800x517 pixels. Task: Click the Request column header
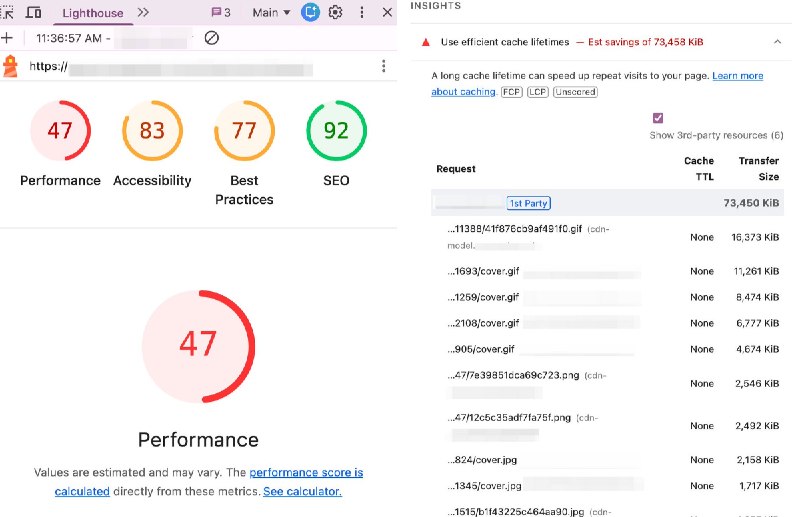456,169
